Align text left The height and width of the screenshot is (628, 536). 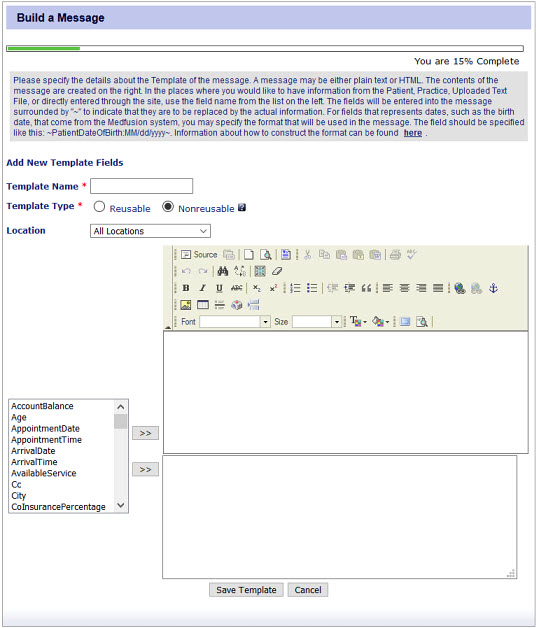click(x=387, y=288)
